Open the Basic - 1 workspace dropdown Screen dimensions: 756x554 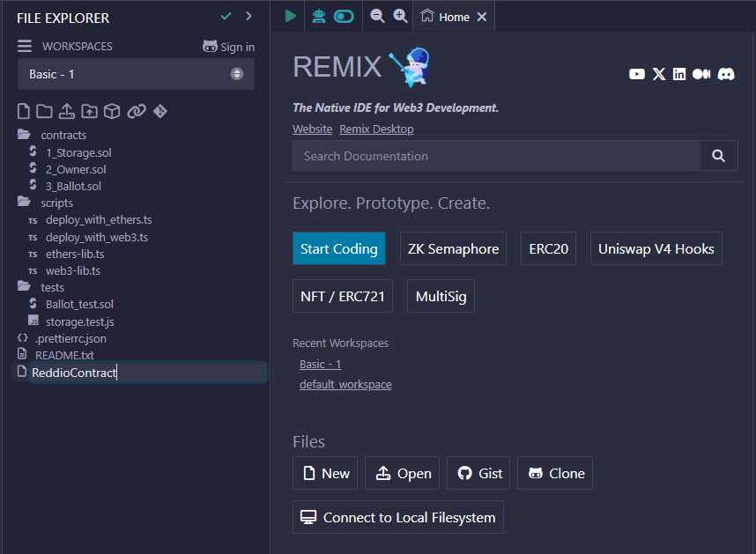coord(136,74)
